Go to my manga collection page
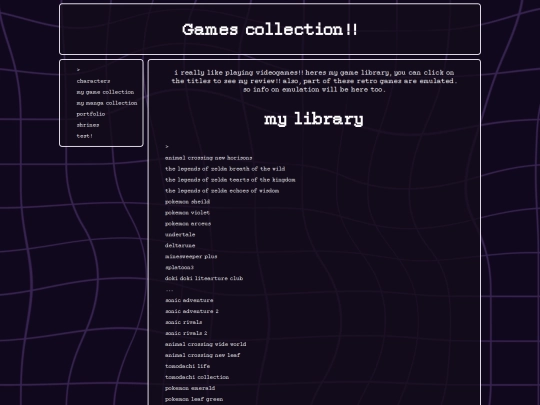 [107, 103]
